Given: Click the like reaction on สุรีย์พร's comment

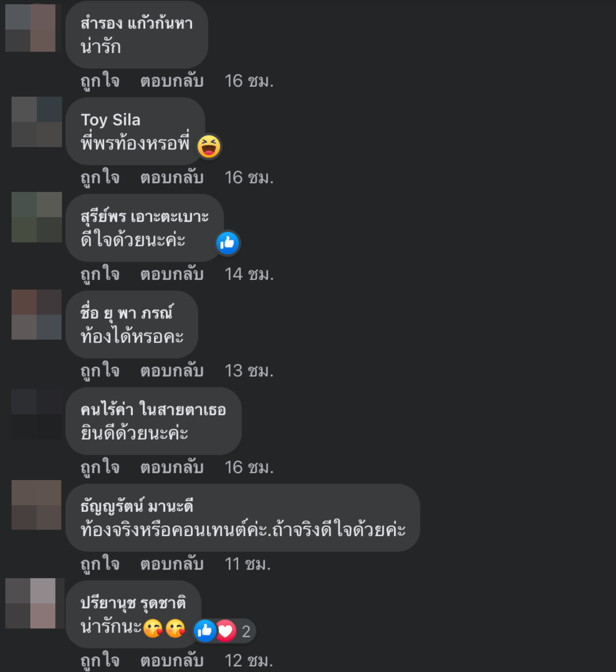Looking at the screenshot, I should click(x=227, y=243).
